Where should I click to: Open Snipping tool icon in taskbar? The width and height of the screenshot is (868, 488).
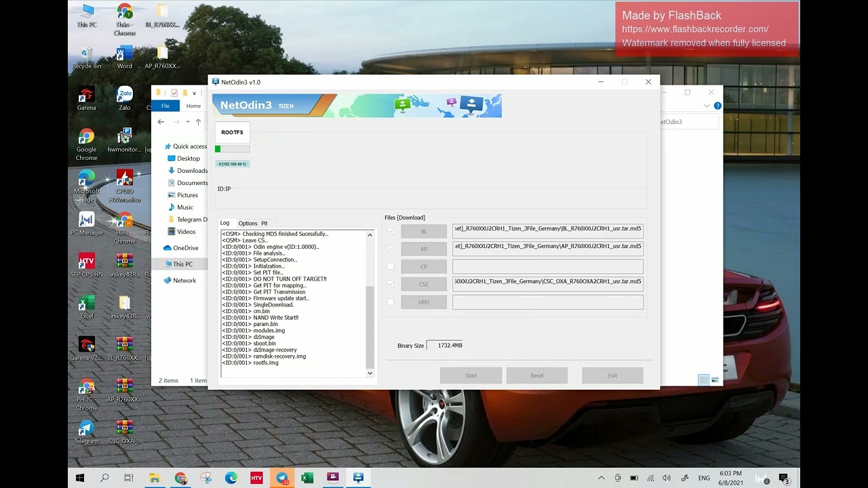point(205,478)
